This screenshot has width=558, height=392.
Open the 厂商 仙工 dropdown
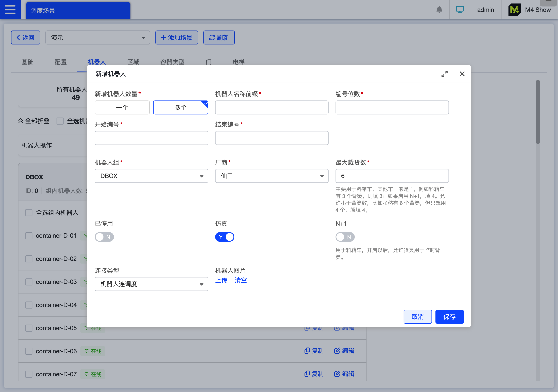[271, 176]
